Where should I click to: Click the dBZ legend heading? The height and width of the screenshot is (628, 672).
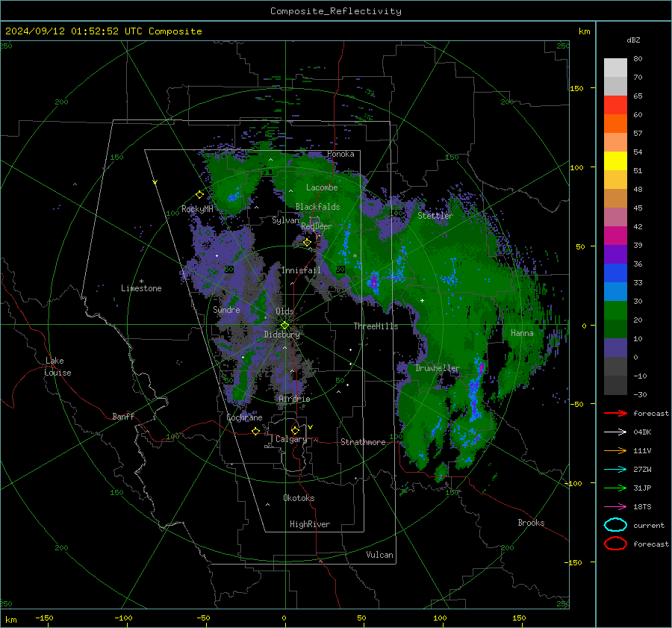point(633,40)
